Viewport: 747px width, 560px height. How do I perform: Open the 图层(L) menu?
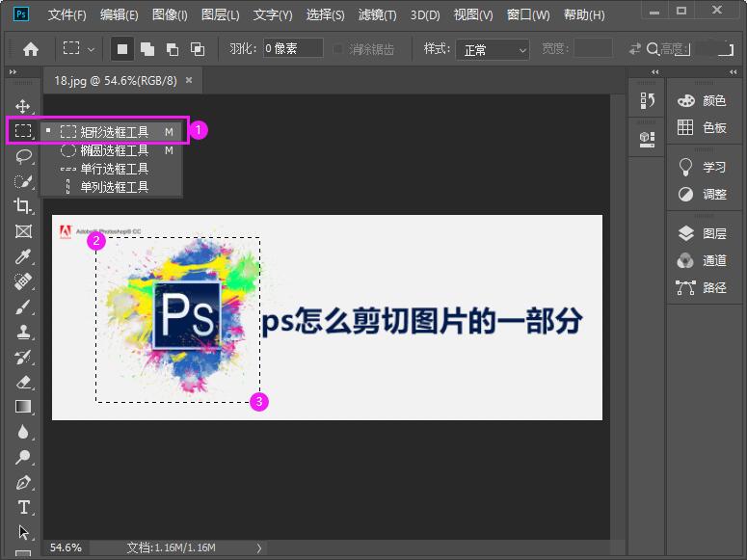[x=220, y=14]
